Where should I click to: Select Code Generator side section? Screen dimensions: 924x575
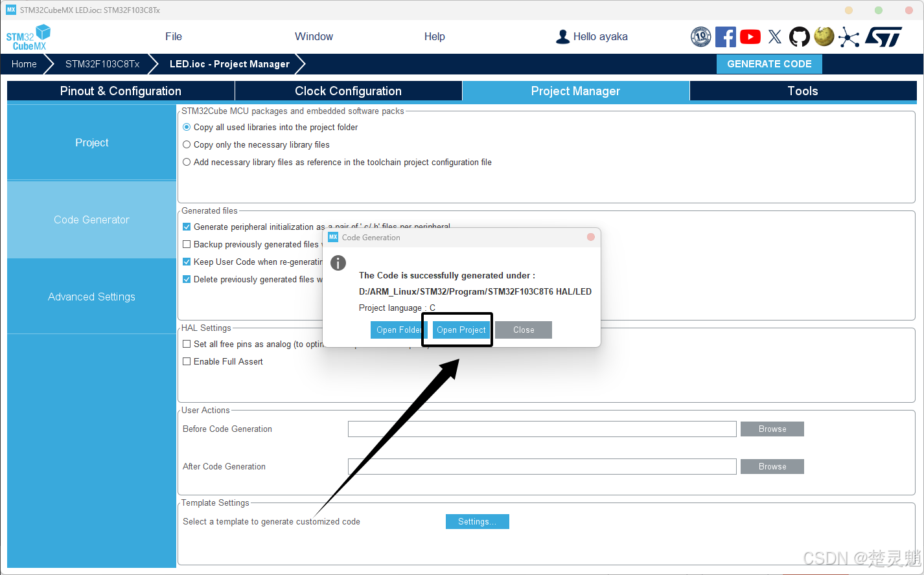coord(91,220)
